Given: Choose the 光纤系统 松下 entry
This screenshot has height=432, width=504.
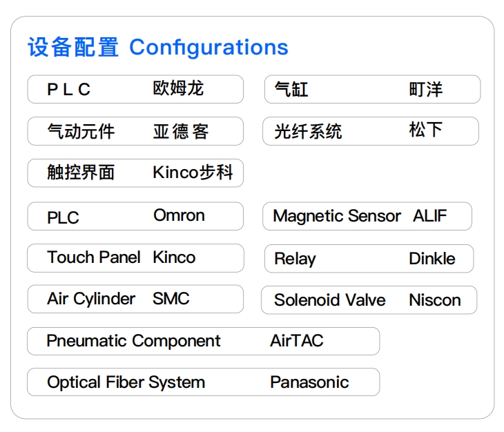Looking at the screenshot, I should click(x=371, y=131).
